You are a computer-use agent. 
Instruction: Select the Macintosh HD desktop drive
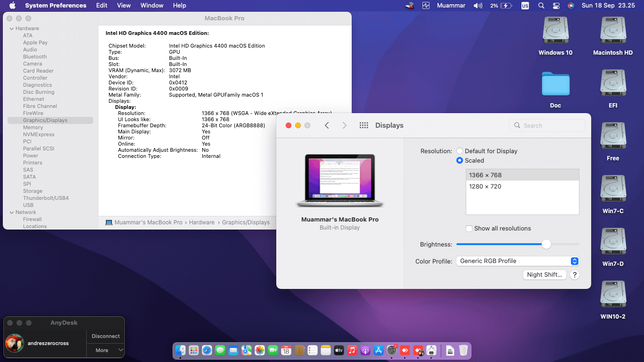(613, 31)
